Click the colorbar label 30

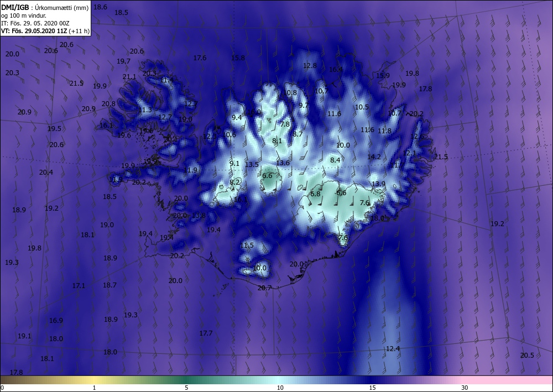pyautogui.click(x=465, y=388)
